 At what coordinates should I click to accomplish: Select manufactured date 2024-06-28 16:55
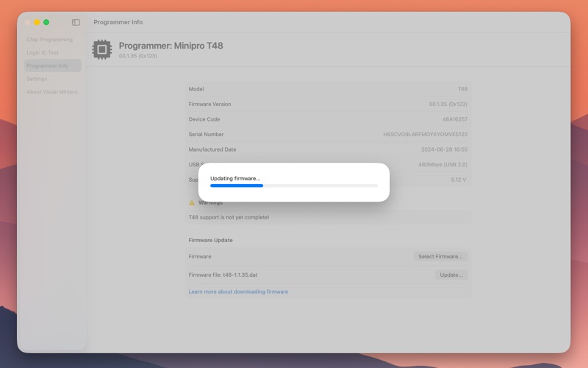point(445,149)
